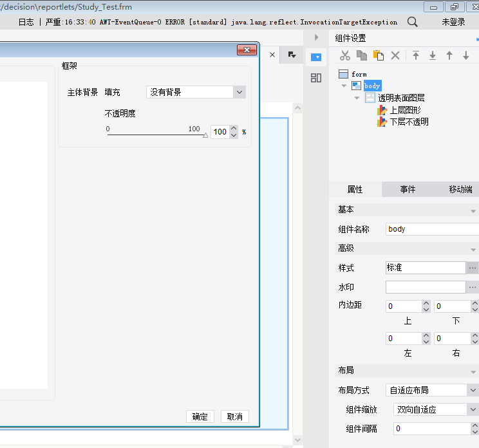Viewport: 479px width, 448px height.
Task: Click the copy icon in component toolbar
Action: [362, 55]
